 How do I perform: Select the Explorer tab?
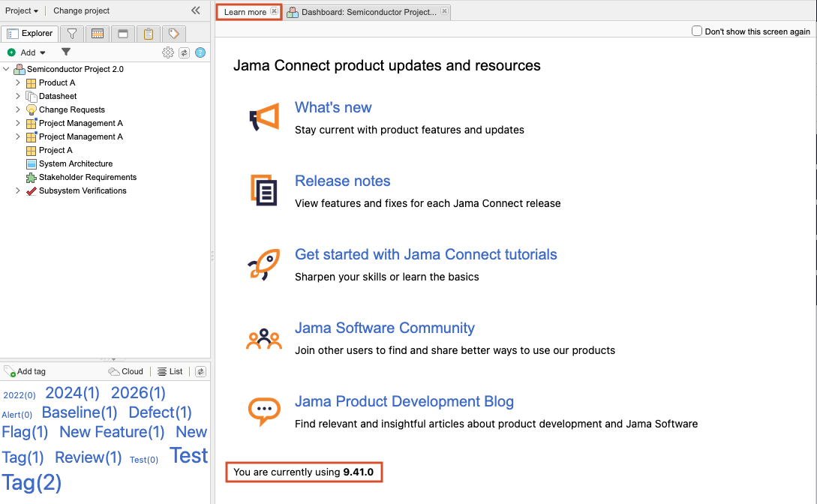pos(30,33)
